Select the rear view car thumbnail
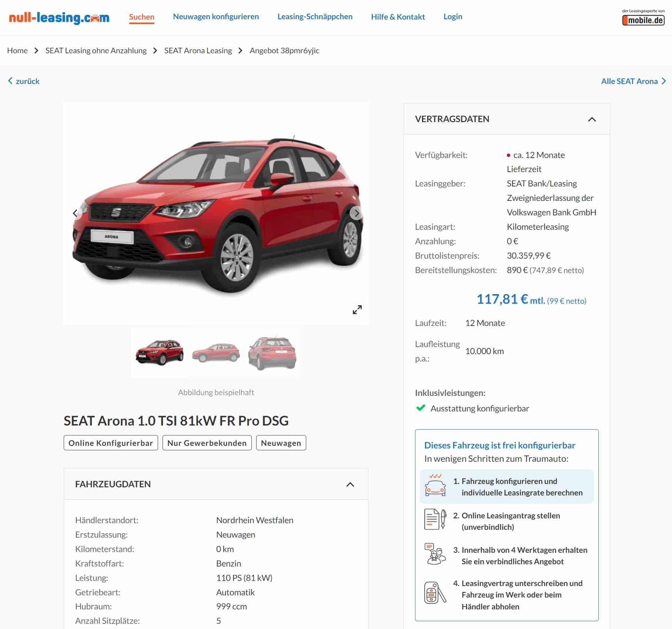 [x=273, y=353]
